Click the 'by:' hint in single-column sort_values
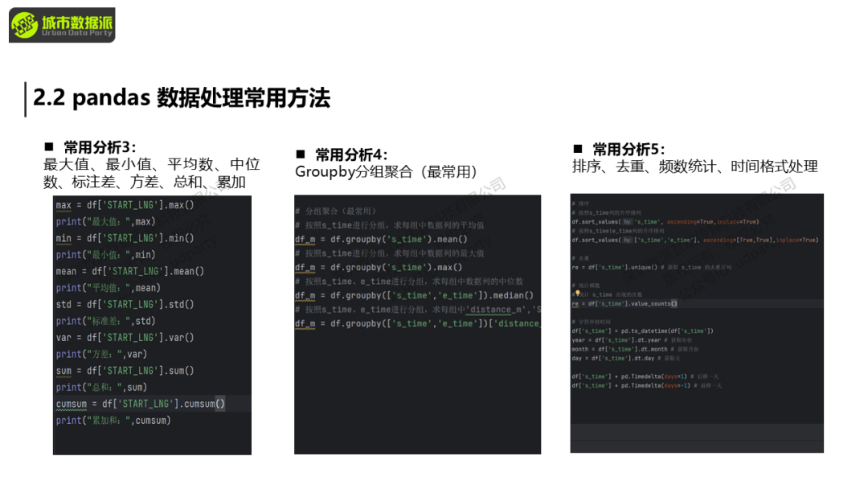The width and height of the screenshot is (868, 489). tap(627, 221)
